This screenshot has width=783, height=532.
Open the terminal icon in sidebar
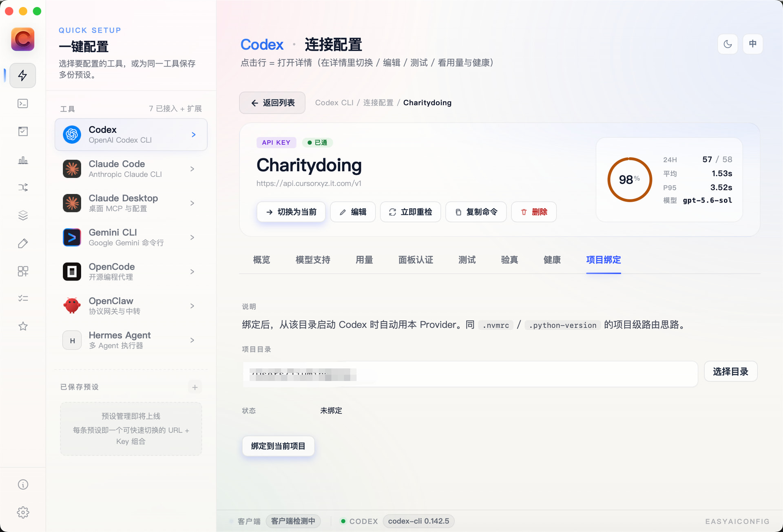[23, 104]
